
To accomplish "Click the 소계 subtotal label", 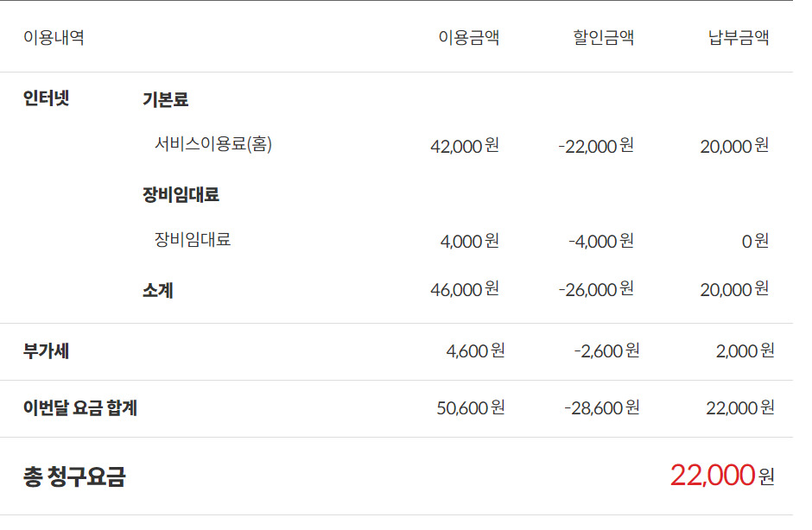I will click(158, 291).
